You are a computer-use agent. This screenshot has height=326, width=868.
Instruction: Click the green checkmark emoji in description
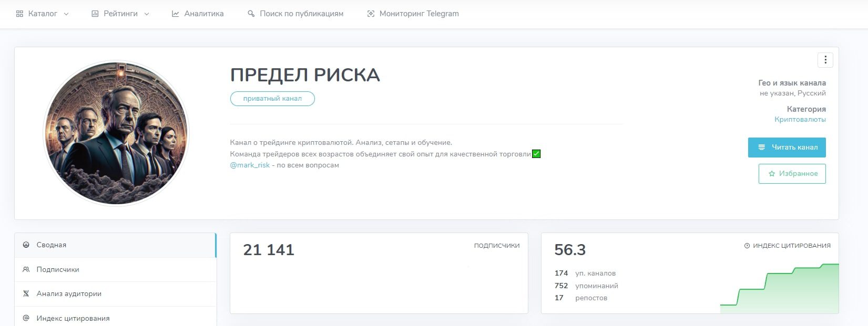(536, 154)
